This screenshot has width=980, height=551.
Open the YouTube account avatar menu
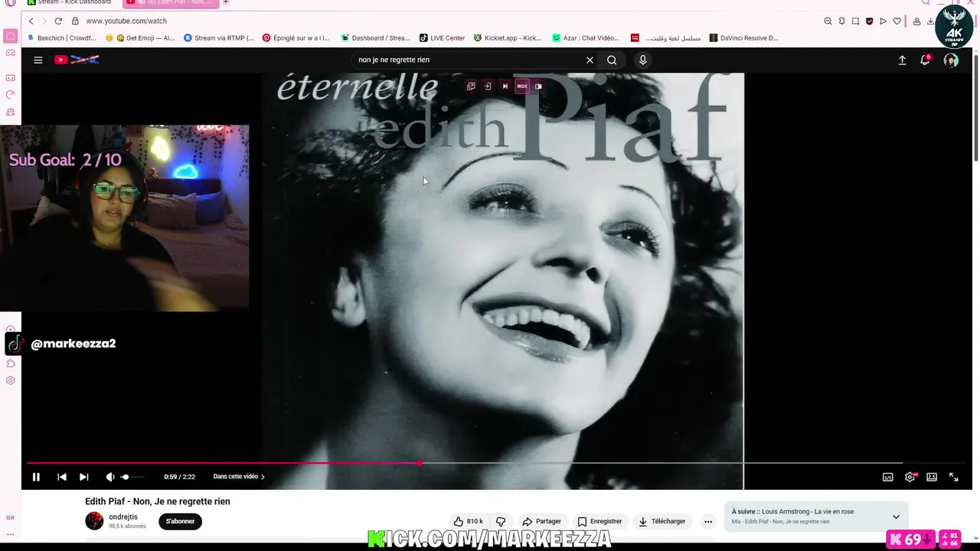[951, 60]
